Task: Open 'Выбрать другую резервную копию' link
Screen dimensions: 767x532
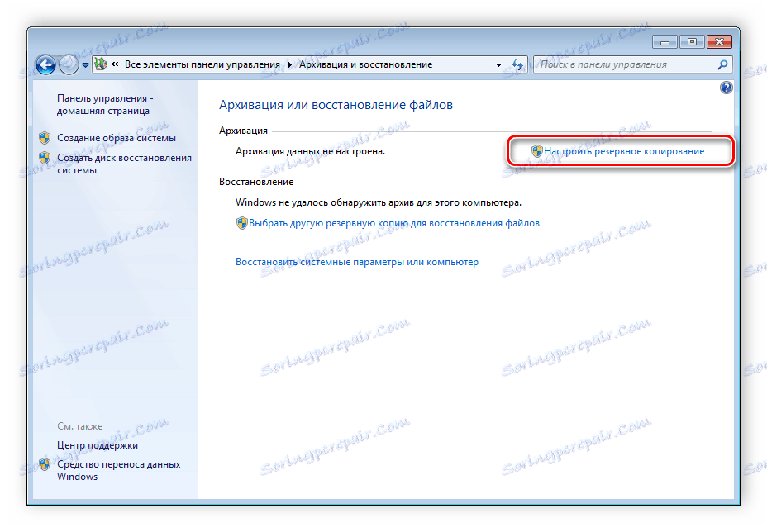Action: 393,223
